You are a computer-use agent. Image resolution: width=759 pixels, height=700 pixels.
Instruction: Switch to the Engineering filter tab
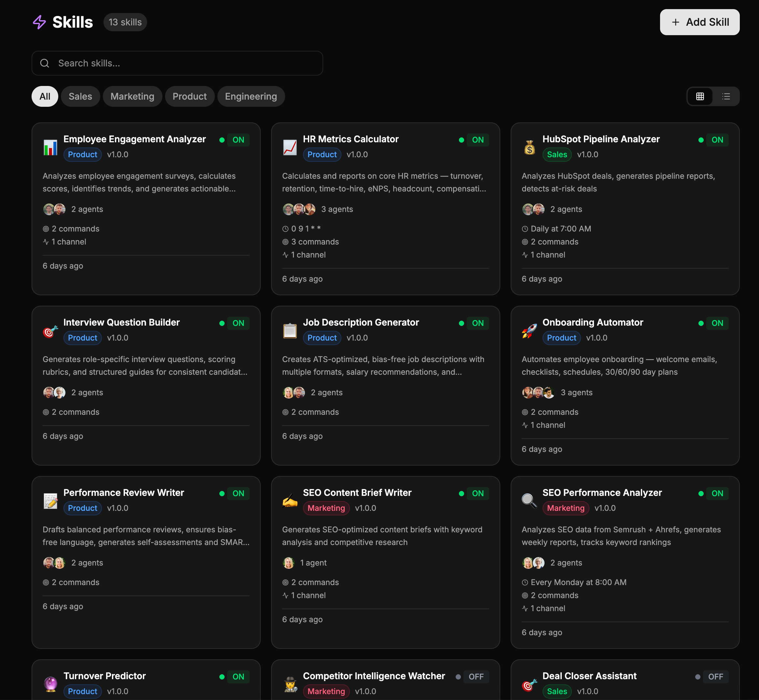pyautogui.click(x=251, y=96)
